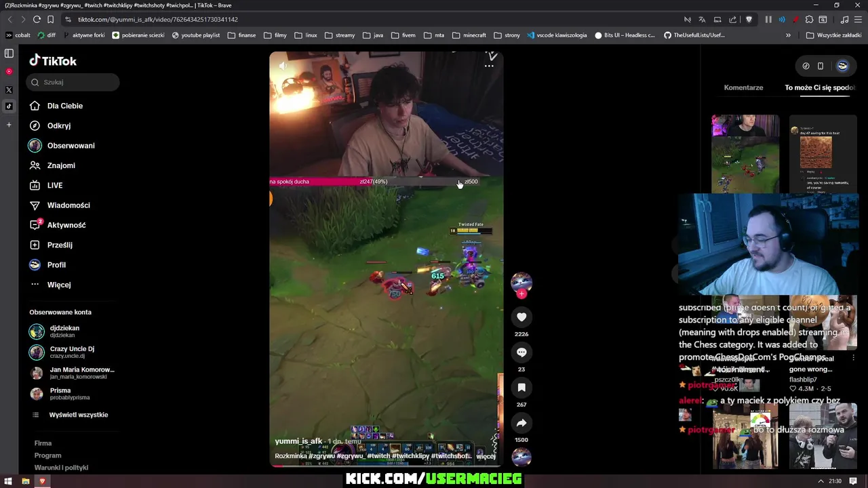The image size is (868, 488).
Task: Click the Szukaj search field
Action: point(73,82)
